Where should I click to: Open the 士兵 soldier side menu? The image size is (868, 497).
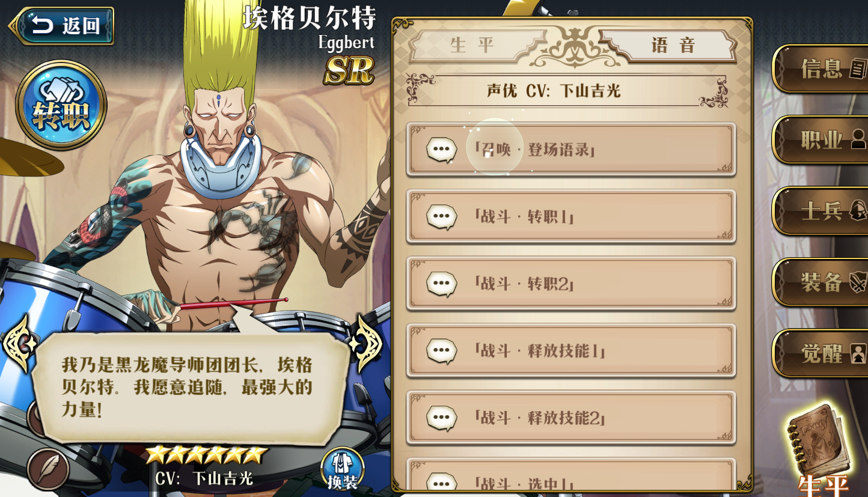click(821, 211)
